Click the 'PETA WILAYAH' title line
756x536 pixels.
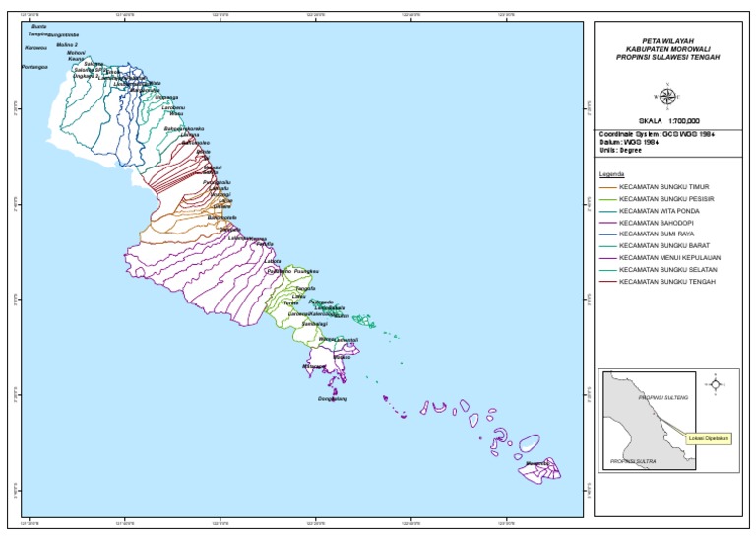667,41
